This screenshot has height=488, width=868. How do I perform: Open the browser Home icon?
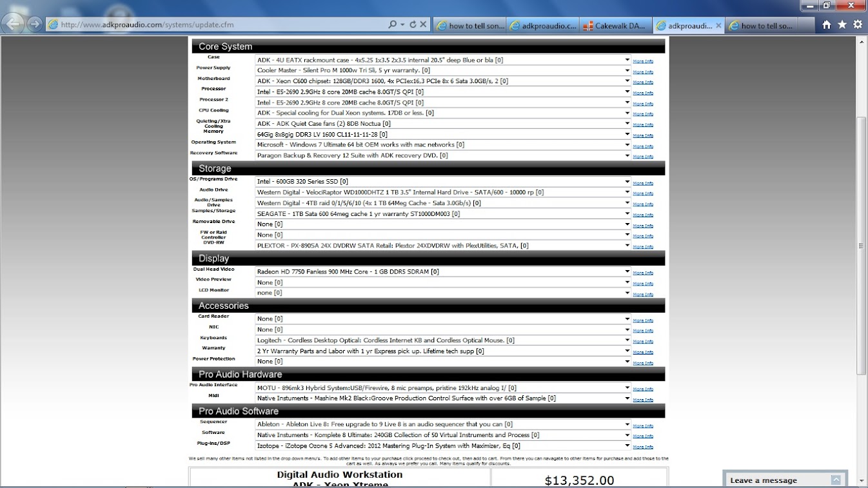coord(827,24)
